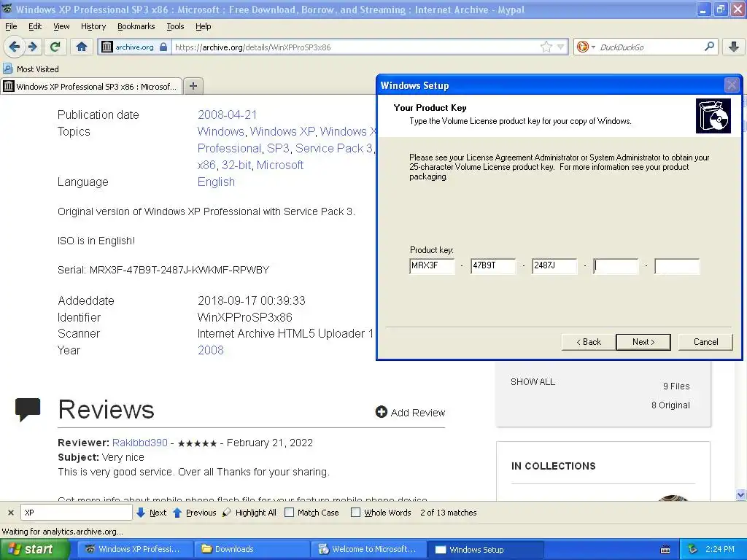Open the Bookmarks menu
This screenshot has height=560, width=747.
point(136,26)
